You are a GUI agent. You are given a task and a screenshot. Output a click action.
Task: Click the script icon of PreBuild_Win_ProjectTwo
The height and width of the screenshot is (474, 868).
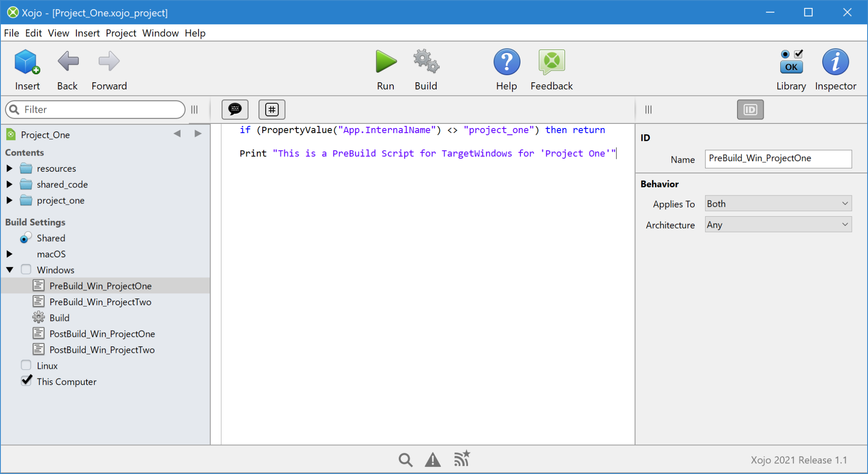39,301
